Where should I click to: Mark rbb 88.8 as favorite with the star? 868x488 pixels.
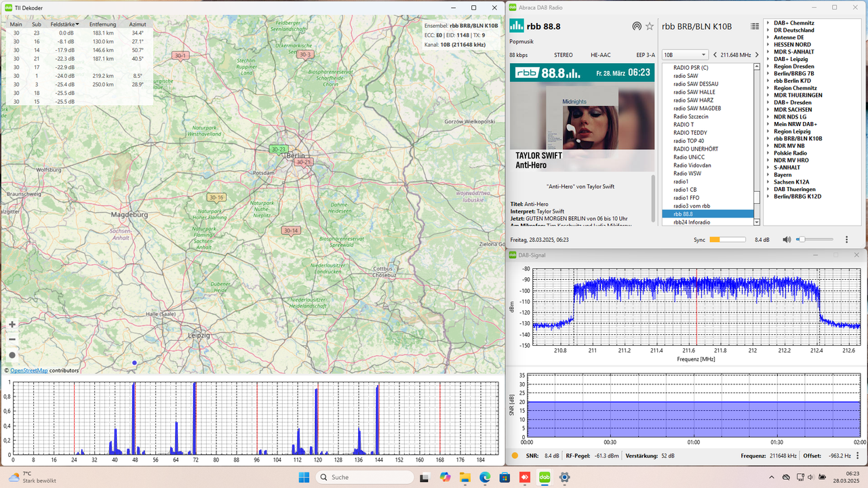(649, 26)
